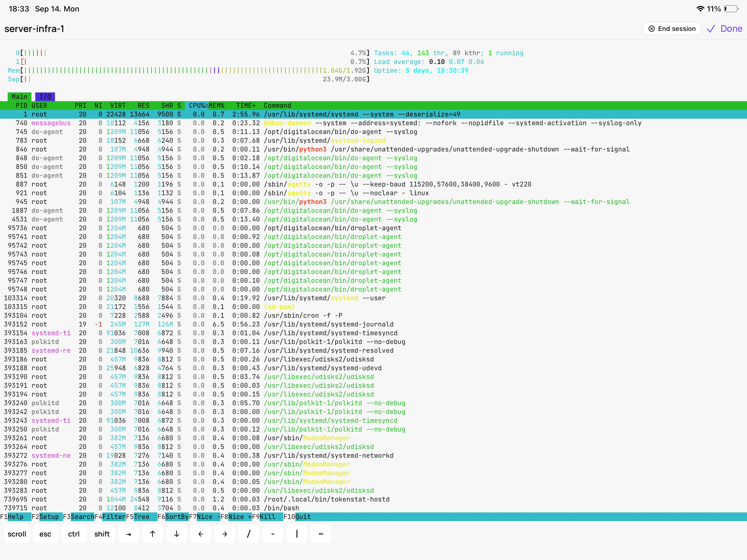Select the systemd-journald process row
Image resolution: width=747 pixels, height=560 pixels.
373,324
